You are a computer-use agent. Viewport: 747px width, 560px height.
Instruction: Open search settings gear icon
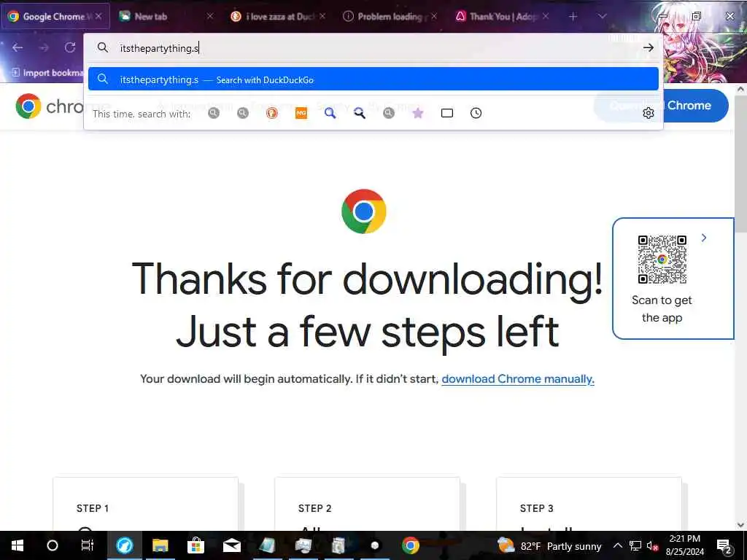coord(649,113)
